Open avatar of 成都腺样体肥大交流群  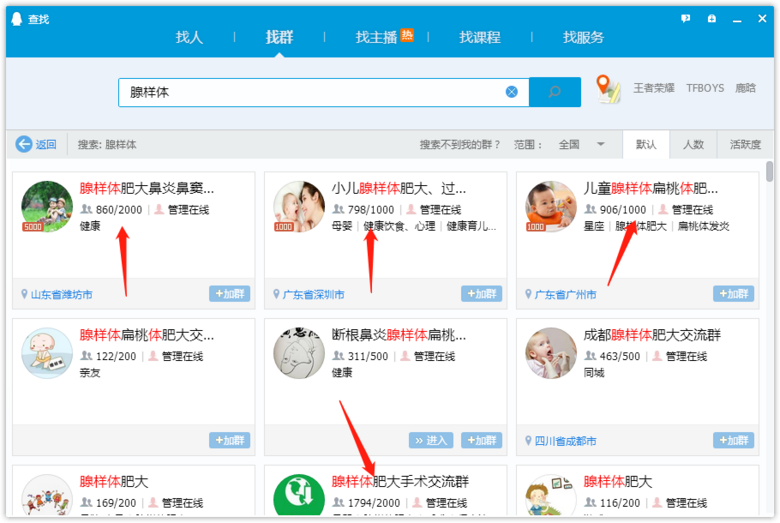(x=551, y=353)
